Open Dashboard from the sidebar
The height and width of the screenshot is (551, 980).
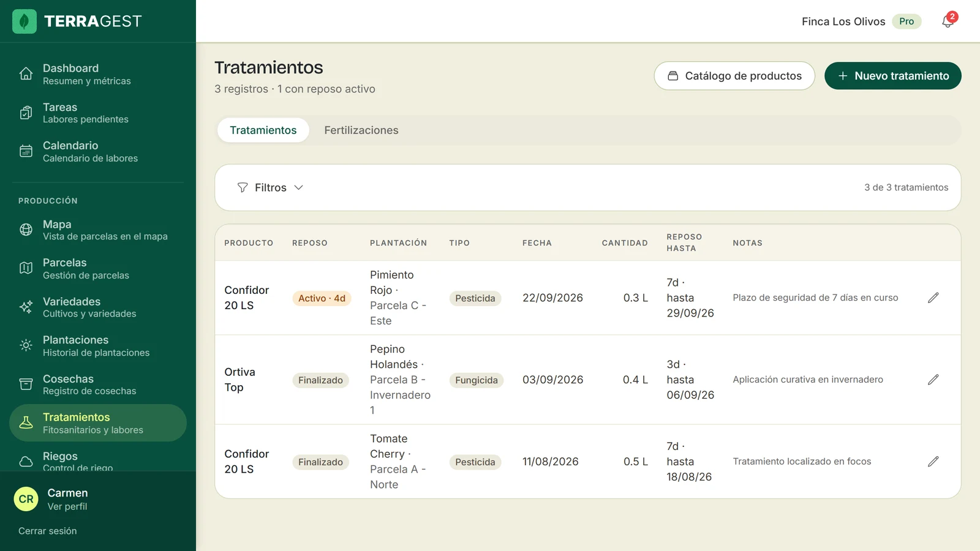click(x=98, y=74)
